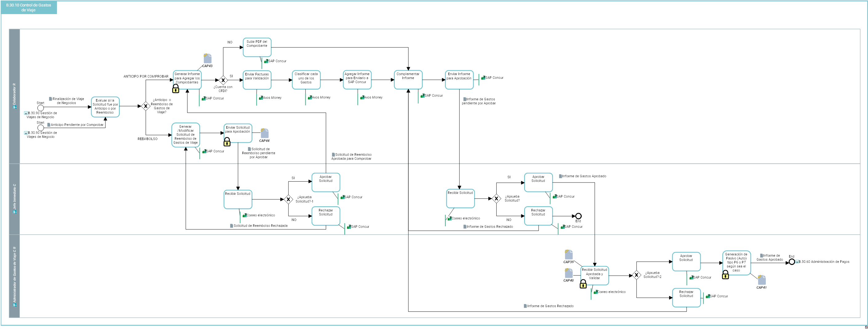Select Agregar Informe para Enviarlo a SAP Concur task
868x329 pixels.
[x=357, y=80]
